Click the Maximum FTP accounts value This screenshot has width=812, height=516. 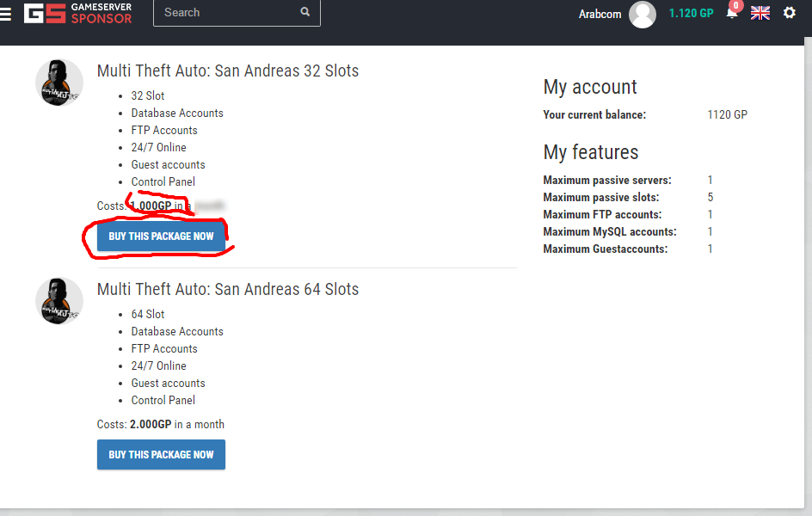[710, 215]
